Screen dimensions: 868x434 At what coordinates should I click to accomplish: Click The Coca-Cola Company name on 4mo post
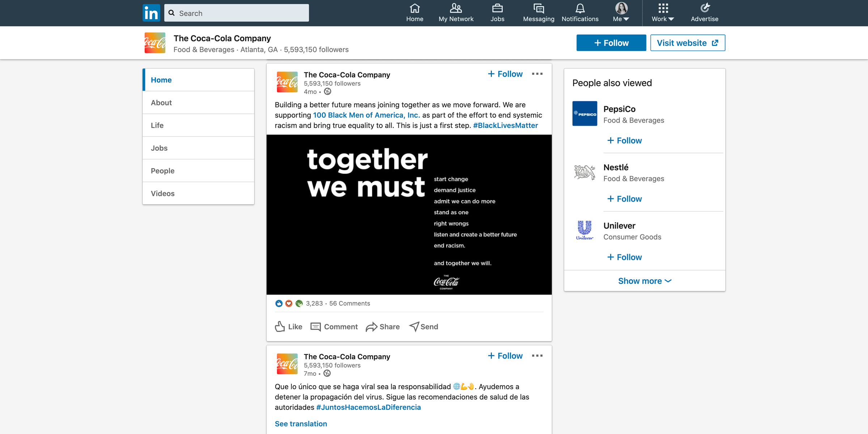pyautogui.click(x=347, y=75)
